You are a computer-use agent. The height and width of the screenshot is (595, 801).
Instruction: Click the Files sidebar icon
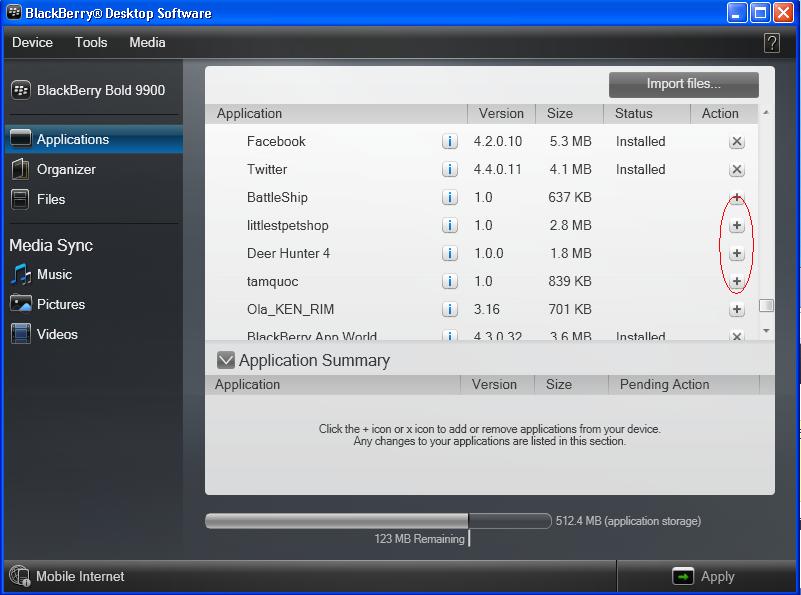(x=20, y=199)
